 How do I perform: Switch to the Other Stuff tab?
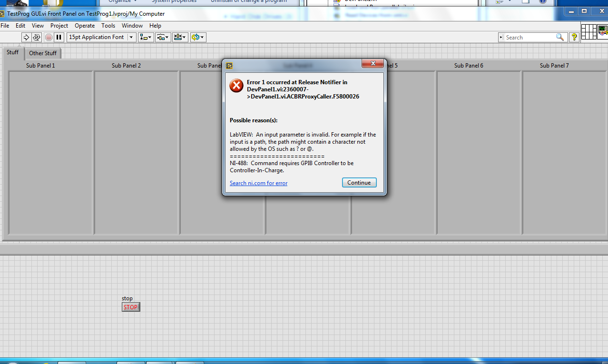point(43,53)
